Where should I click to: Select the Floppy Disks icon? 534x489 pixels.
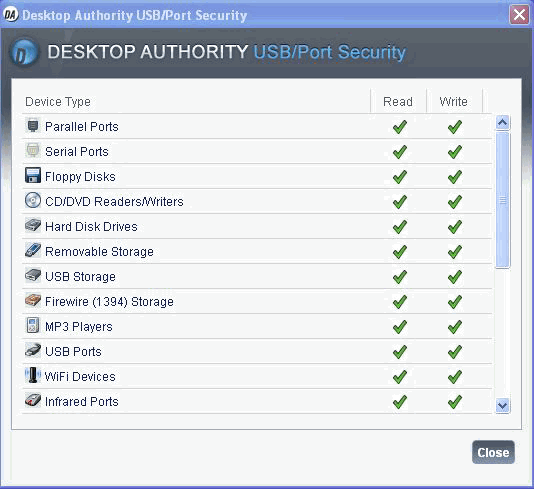[33, 175]
